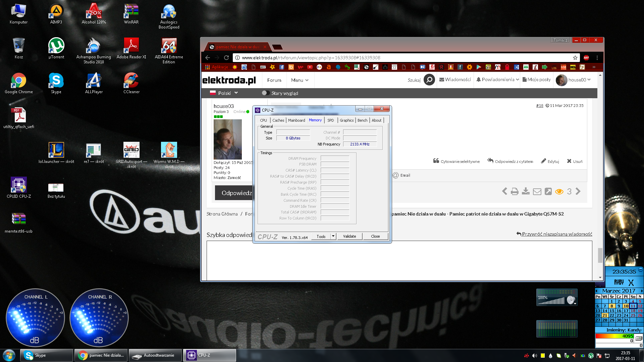Toggle the Stary wygląd switch
The image size is (644, 362).
pyautogui.click(x=266, y=93)
